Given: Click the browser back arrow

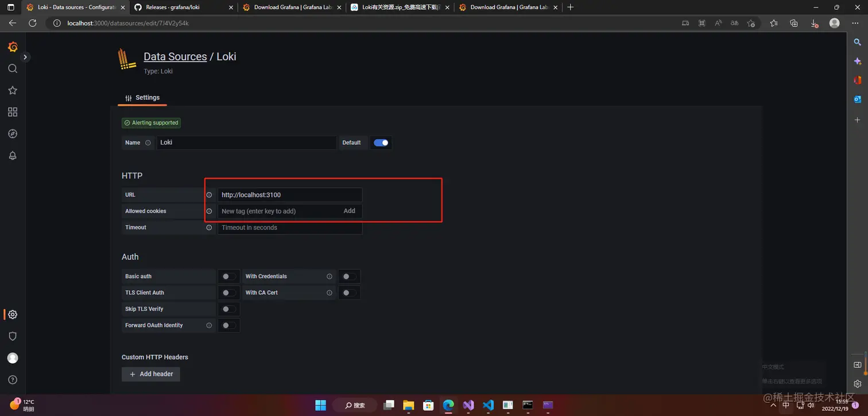Looking at the screenshot, I should pyautogui.click(x=13, y=23).
